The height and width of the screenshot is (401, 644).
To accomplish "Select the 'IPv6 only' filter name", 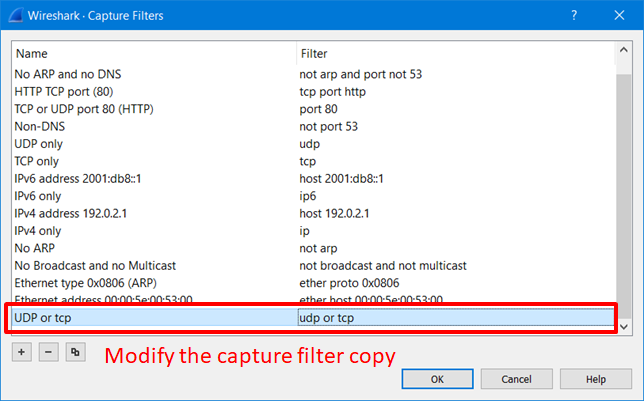I will click(x=38, y=196).
